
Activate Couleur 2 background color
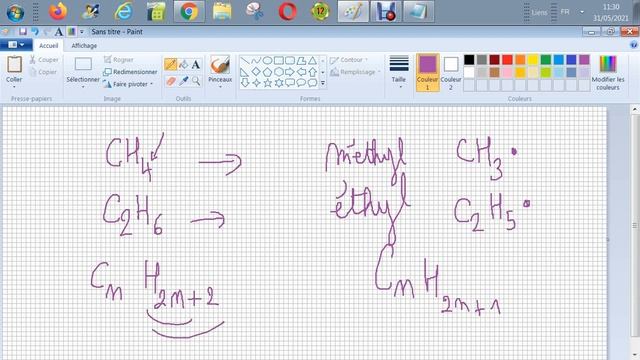click(451, 72)
